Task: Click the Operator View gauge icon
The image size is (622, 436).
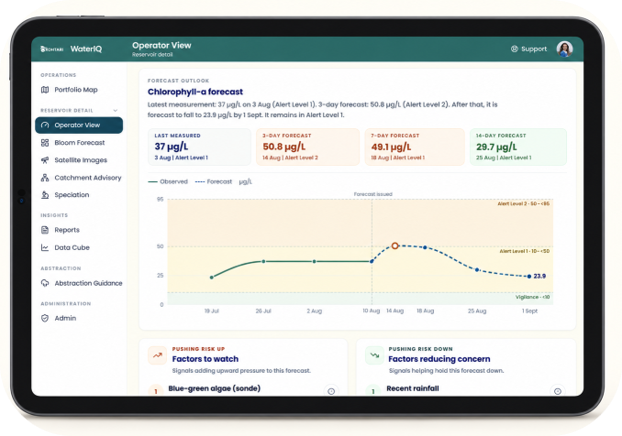Action: point(45,125)
